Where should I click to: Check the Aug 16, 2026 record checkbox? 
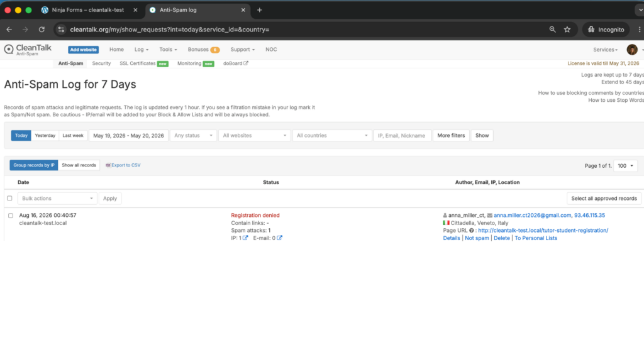click(x=11, y=216)
